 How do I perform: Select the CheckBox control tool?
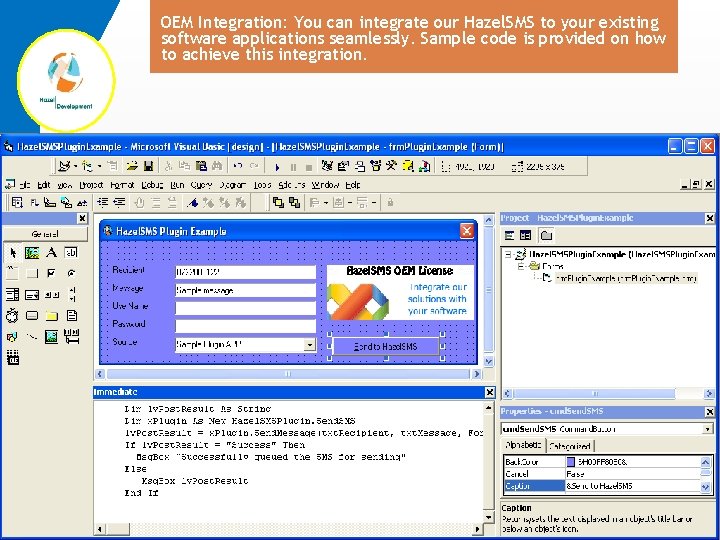click(x=51, y=273)
